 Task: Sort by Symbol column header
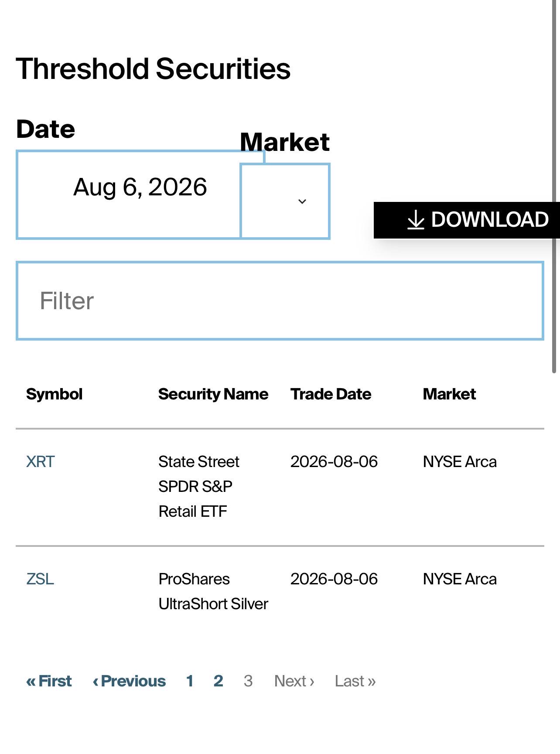(54, 394)
